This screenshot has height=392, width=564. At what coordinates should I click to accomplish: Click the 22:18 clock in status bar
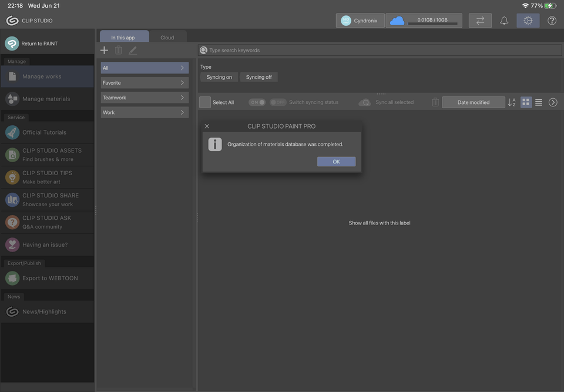click(x=15, y=6)
